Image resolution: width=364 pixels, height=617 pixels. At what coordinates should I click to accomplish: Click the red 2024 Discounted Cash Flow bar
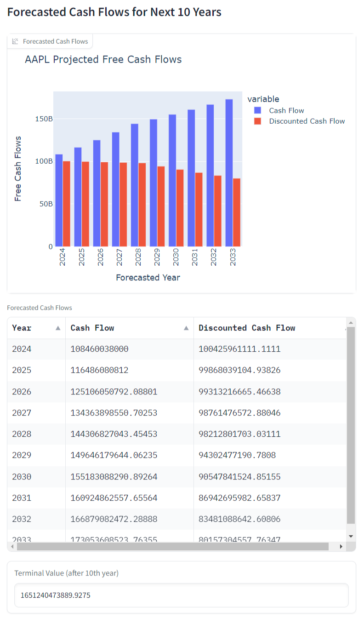tap(67, 204)
